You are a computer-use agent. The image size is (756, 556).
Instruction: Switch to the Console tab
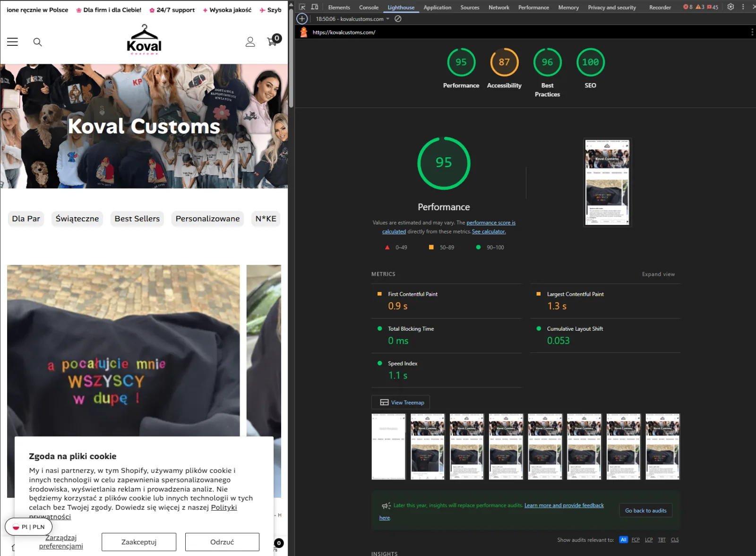click(x=369, y=7)
